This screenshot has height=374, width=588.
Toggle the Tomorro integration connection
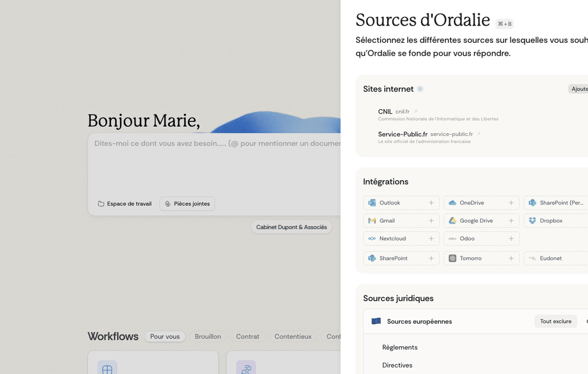(x=512, y=258)
